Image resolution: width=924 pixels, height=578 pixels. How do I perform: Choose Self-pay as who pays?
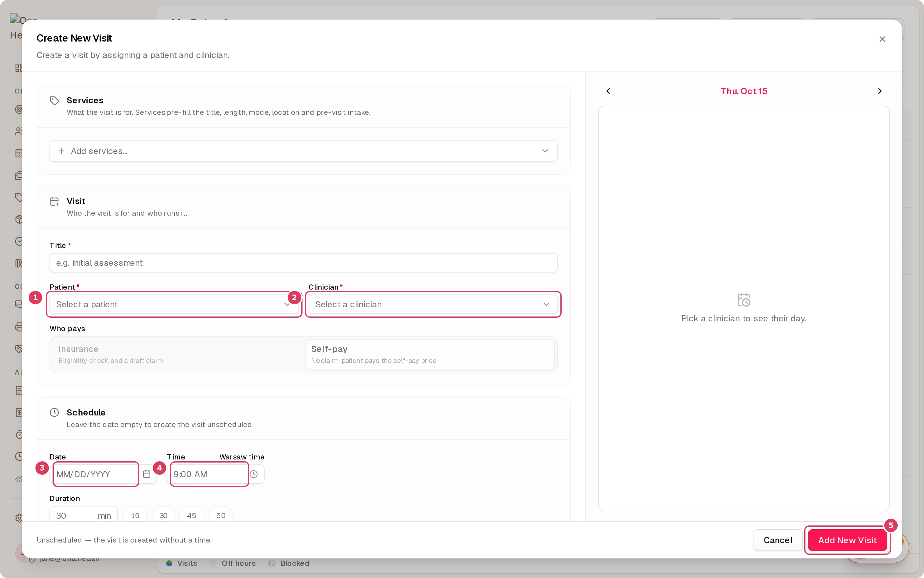[x=430, y=354]
